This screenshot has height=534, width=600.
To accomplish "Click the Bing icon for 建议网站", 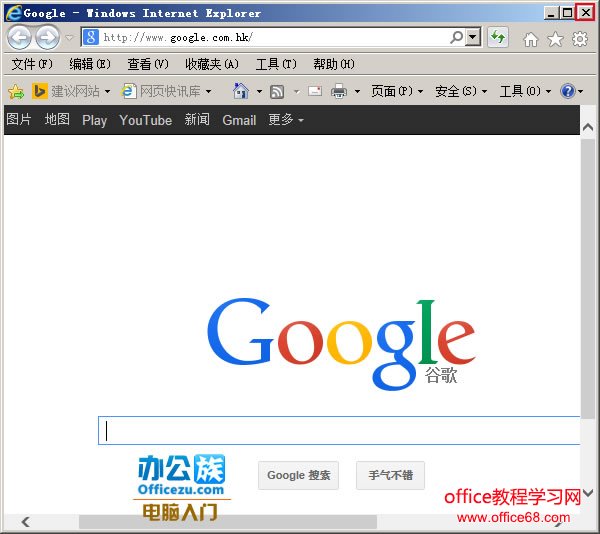I will click(x=40, y=91).
